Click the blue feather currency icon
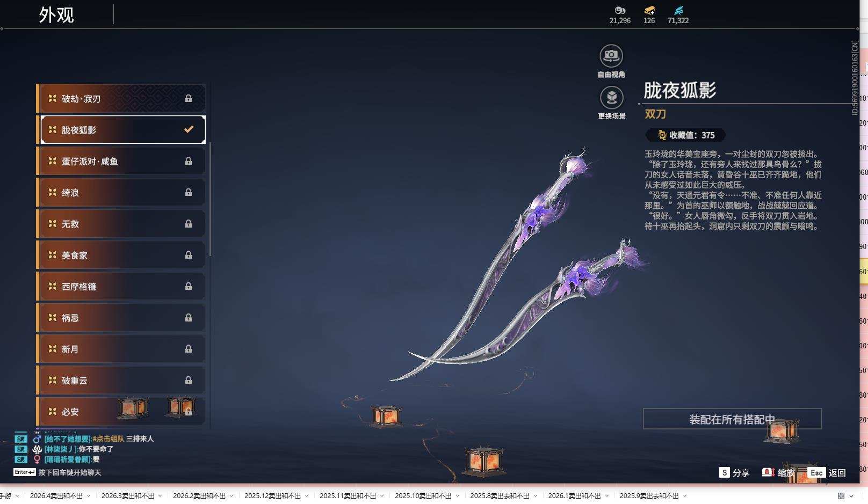Screen dimensions: 868x504 coord(679,10)
